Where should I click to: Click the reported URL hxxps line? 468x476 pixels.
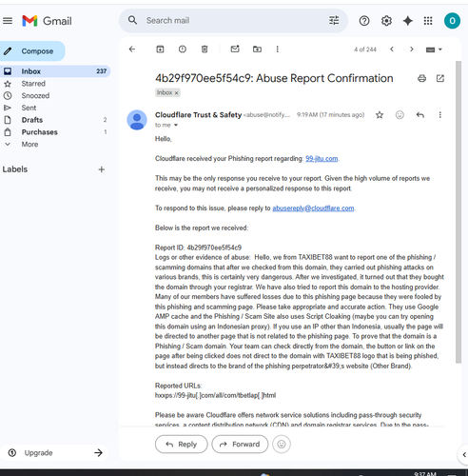click(215, 395)
